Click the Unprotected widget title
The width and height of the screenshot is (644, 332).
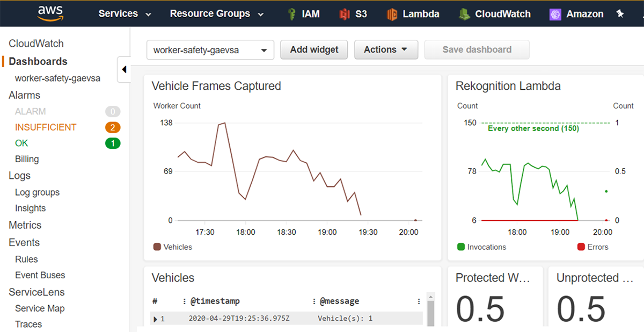click(595, 278)
